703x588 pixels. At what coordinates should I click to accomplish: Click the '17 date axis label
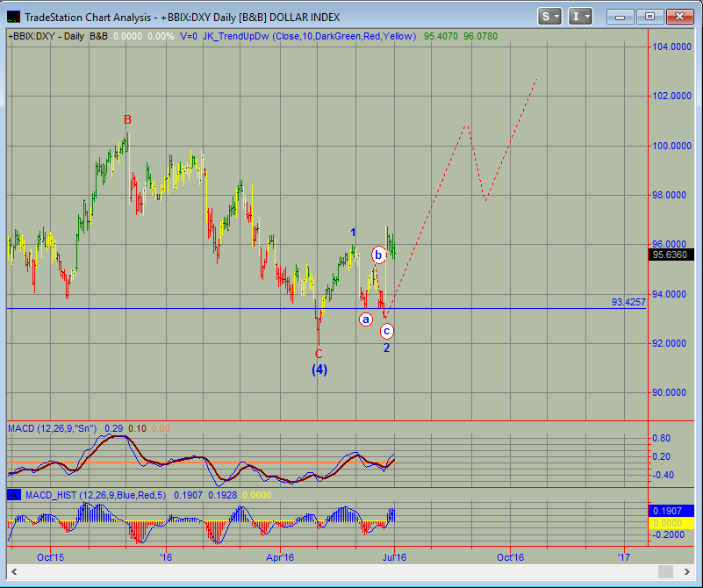tap(624, 557)
